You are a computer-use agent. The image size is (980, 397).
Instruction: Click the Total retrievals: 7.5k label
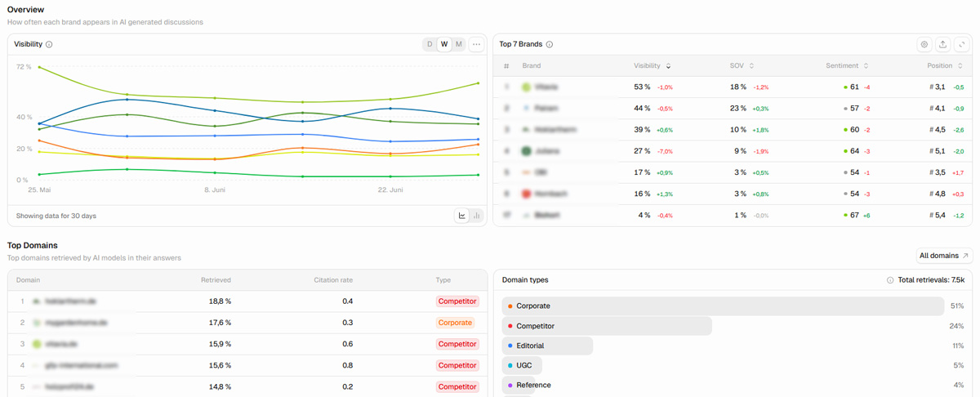(x=931, y=279)
